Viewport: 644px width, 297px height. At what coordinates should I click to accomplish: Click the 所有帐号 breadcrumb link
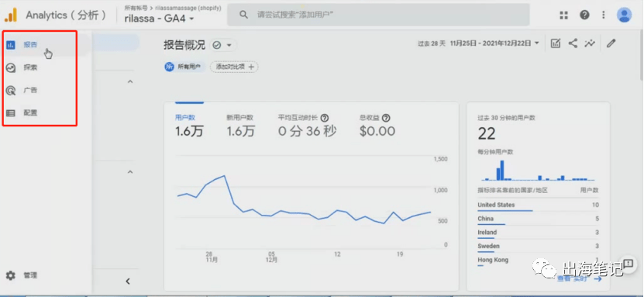[x=136, y=8]
